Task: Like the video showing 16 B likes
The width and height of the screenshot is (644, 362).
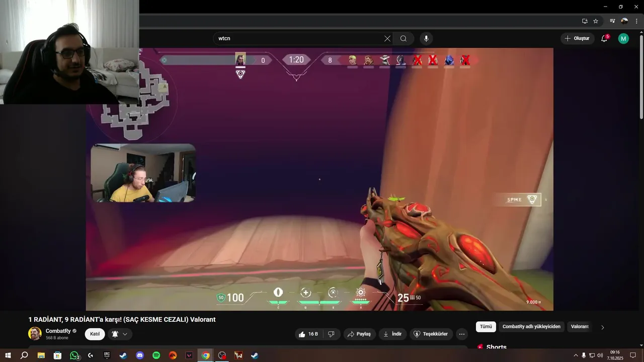Action: pyautogui.click(x=308, y=334)
